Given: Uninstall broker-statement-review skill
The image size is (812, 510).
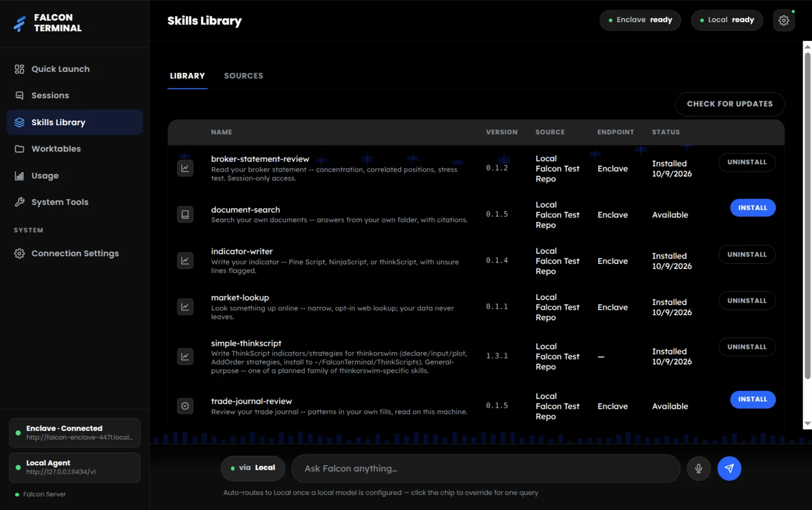Looking at the screenshot, I should tap(747, 162).
